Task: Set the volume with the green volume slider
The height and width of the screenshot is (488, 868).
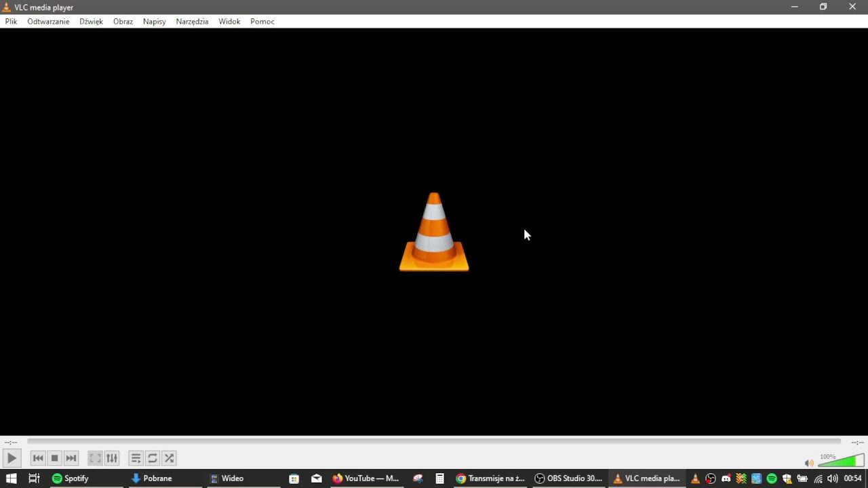Action: point(841,461)
